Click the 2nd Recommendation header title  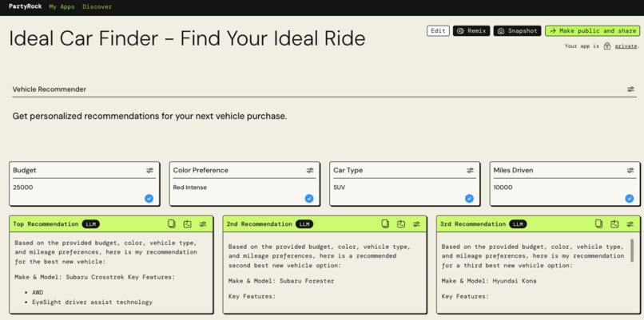click(259, 224)
